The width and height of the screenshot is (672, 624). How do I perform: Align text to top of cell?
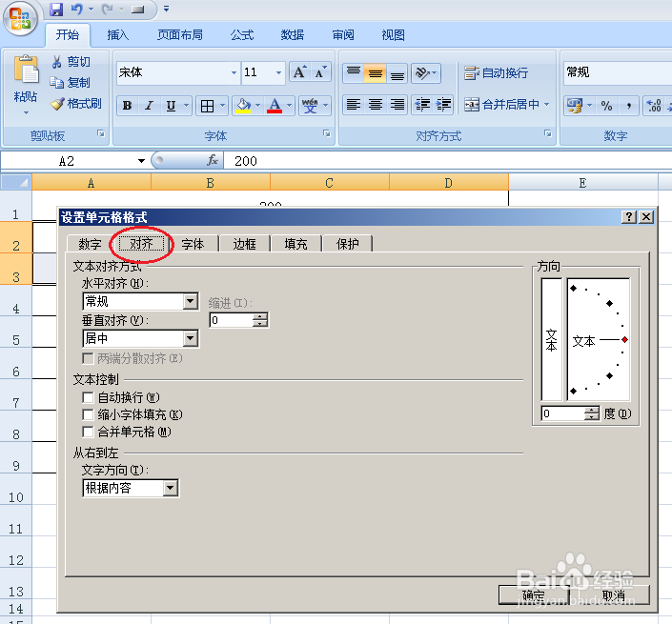(353, 72)
